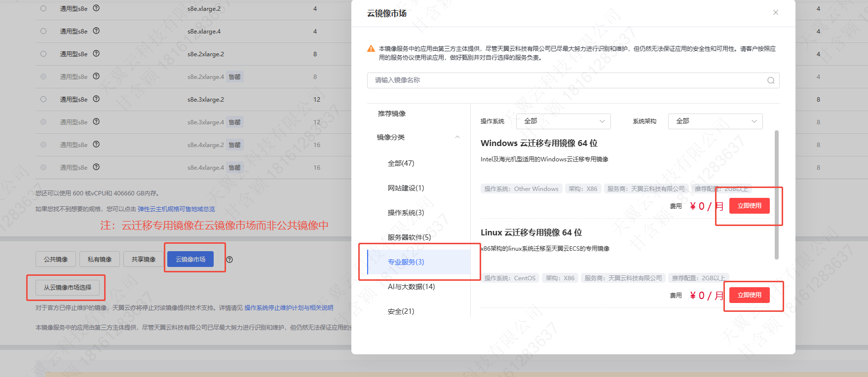
Task: Click the 操作系统: Other Windows tag
Action: pyautogui.click(x=522, y=189)
